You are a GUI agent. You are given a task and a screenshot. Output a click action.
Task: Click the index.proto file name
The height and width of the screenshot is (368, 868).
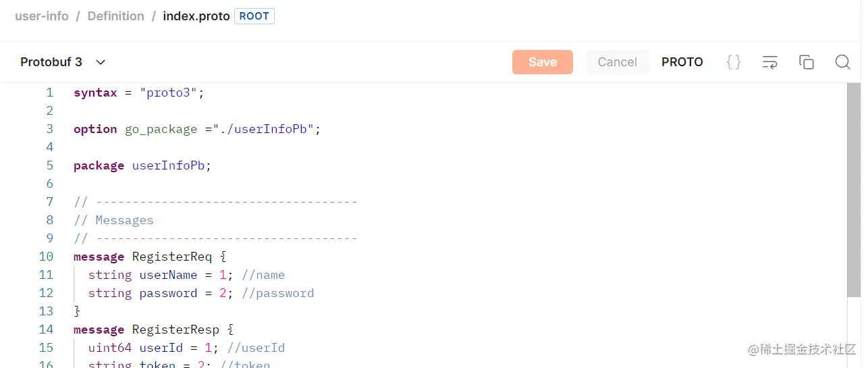click(196, 16)
